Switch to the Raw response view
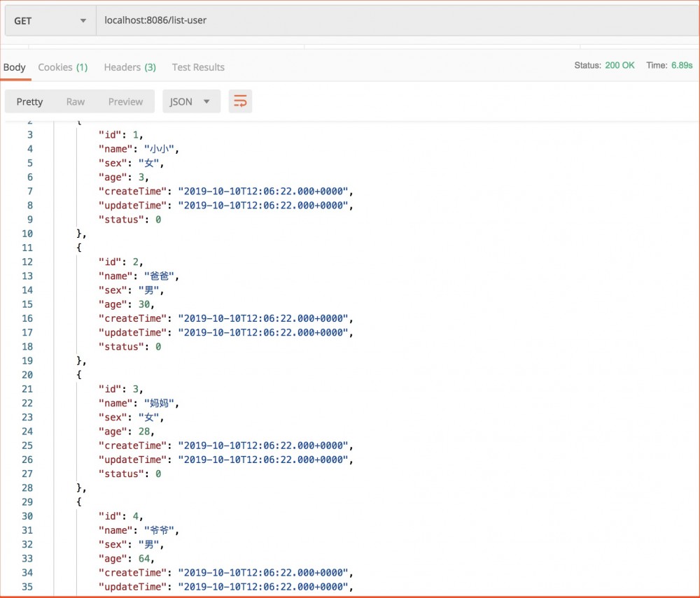 point(75,101)
